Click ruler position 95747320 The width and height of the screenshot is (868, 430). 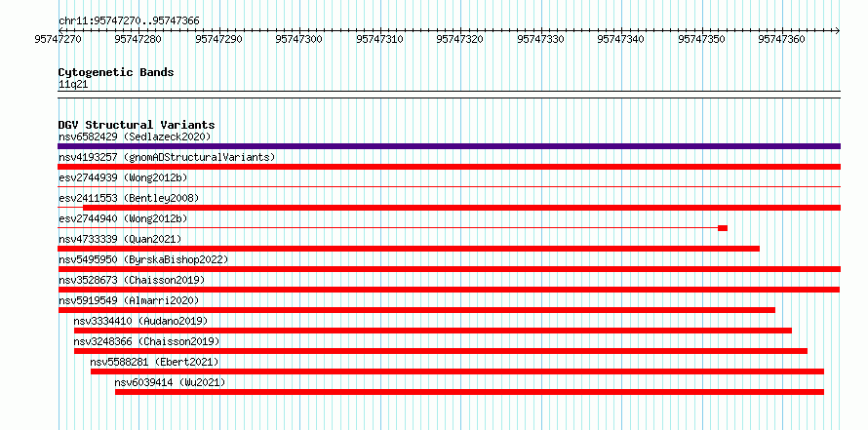click(460, 39)
